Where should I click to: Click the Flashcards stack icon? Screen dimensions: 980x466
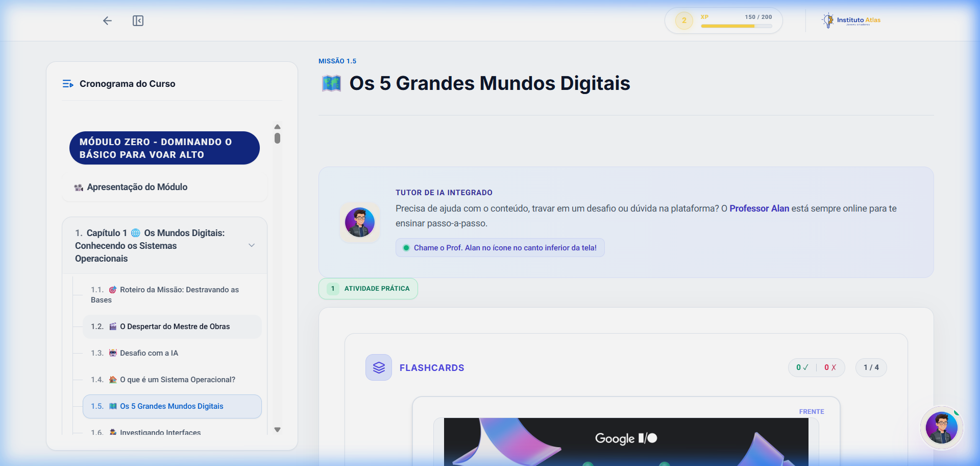point(379,367)
